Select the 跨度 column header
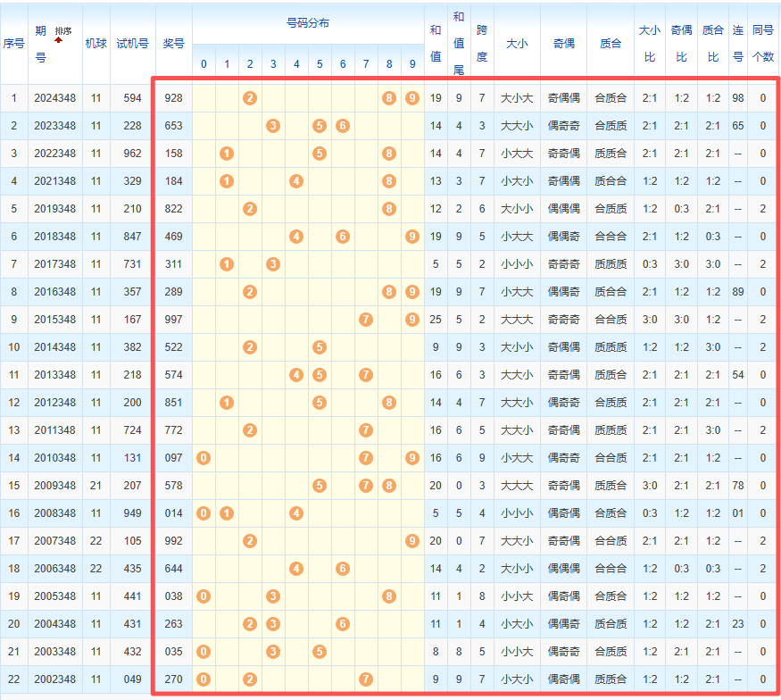 [x=482, y=42]
